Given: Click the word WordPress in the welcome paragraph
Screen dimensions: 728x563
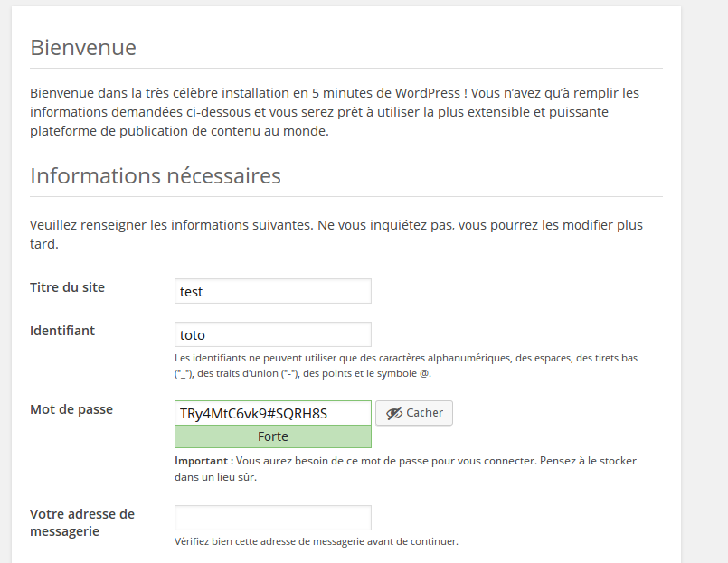Looking at the screenshot, I should tap(428, 93).
